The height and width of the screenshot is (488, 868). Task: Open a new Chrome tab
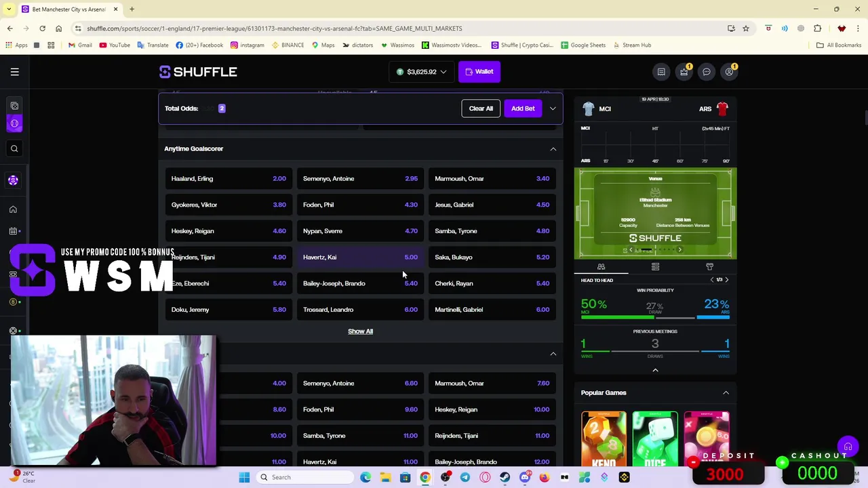point(132,9)
